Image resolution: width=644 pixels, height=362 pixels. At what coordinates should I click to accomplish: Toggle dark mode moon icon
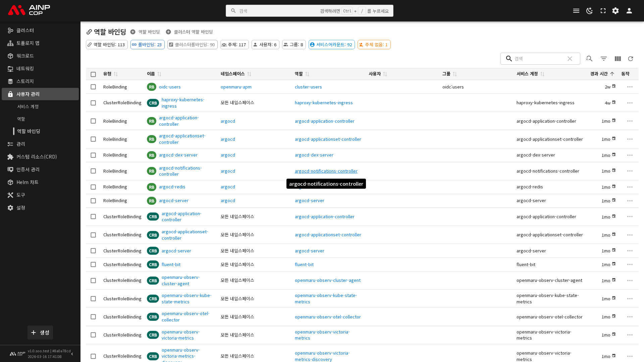(589, 11)
